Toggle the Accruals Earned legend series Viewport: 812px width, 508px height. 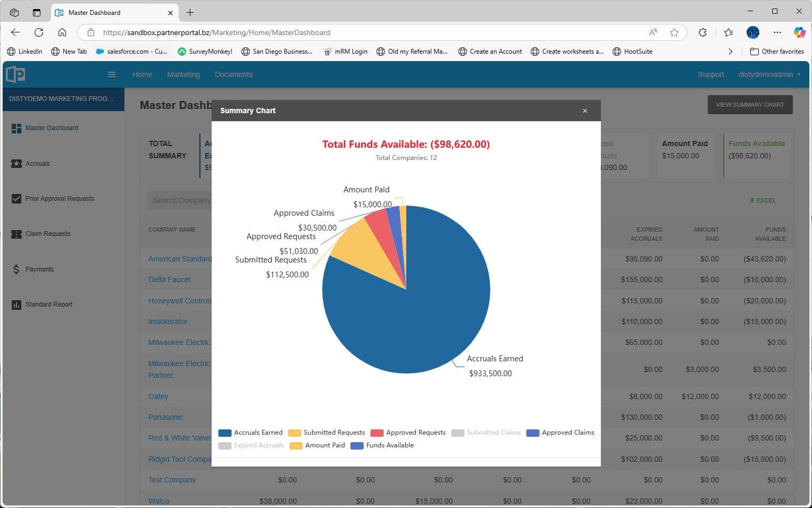tap(250, 432)
